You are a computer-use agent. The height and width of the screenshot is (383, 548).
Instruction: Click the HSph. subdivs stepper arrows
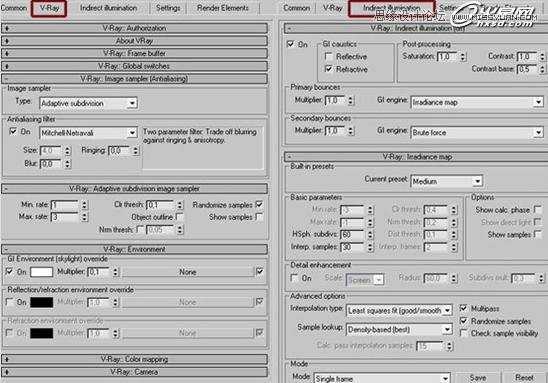(370, 234)
